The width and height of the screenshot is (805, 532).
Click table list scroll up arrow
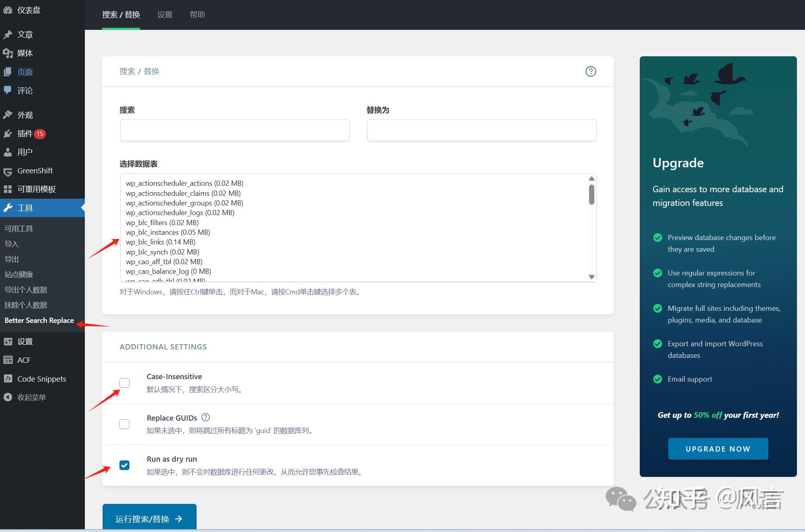tap(591, 179)
